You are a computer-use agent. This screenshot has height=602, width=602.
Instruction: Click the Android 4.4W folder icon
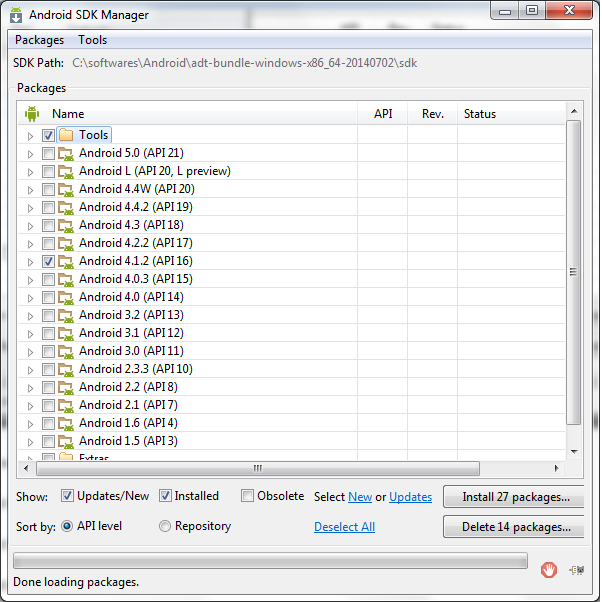click(x=66, y=189)
